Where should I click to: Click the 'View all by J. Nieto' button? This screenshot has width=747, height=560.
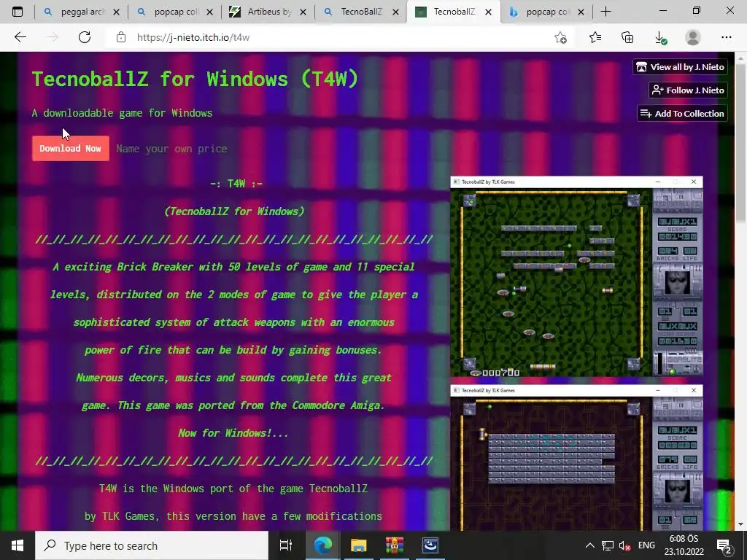(x=681, y=66)
